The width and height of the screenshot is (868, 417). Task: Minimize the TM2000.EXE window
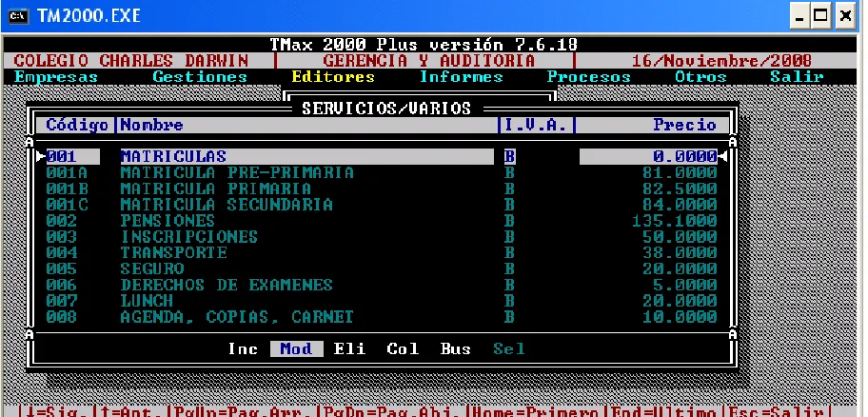(x=799, y=16)
